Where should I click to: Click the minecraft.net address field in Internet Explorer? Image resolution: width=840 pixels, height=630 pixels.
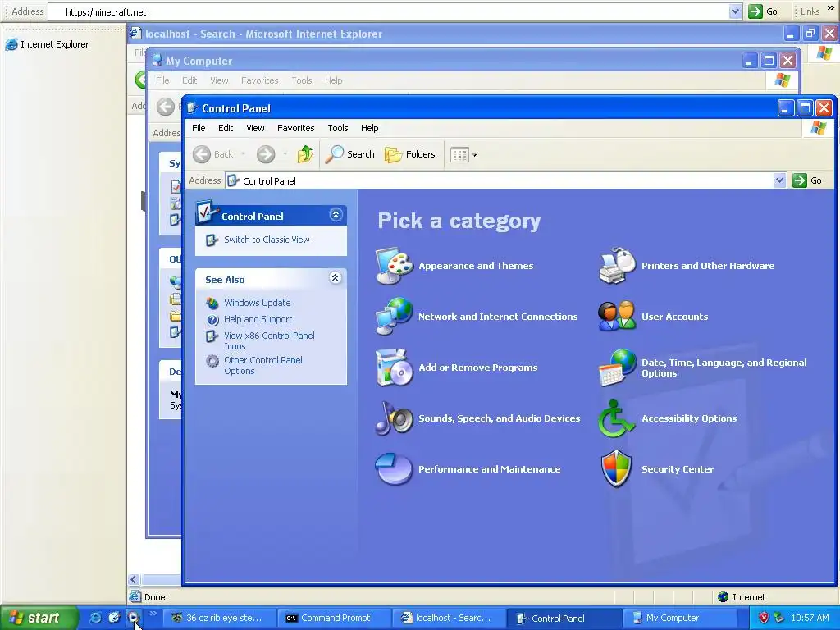click(x=388, y=11)
